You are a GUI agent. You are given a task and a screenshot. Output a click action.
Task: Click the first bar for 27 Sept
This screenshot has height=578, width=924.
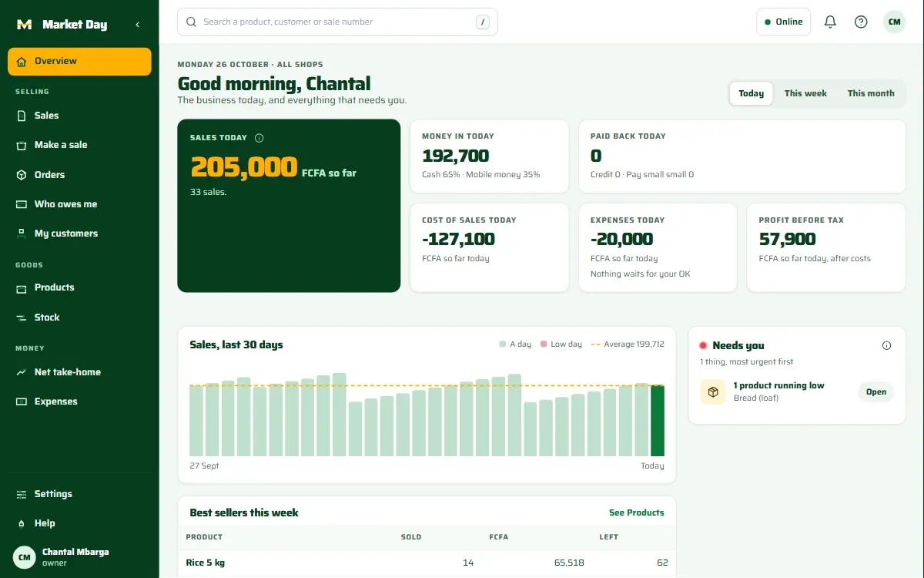tap(196, 421)
